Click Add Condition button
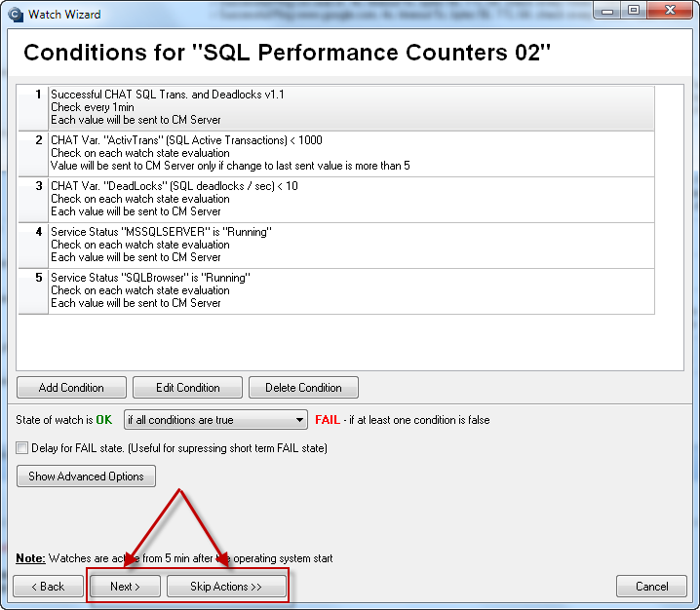 click(71, 387)
